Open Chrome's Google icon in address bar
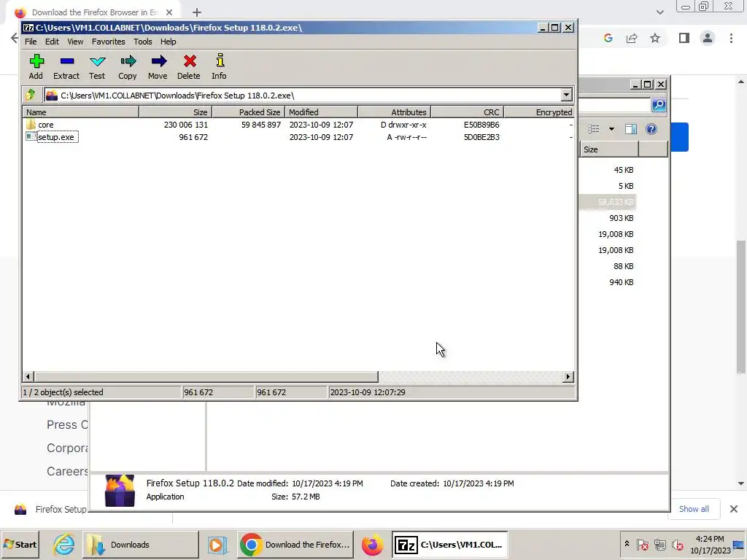Screen dimensions: 747x560 [x=608, y=38]
